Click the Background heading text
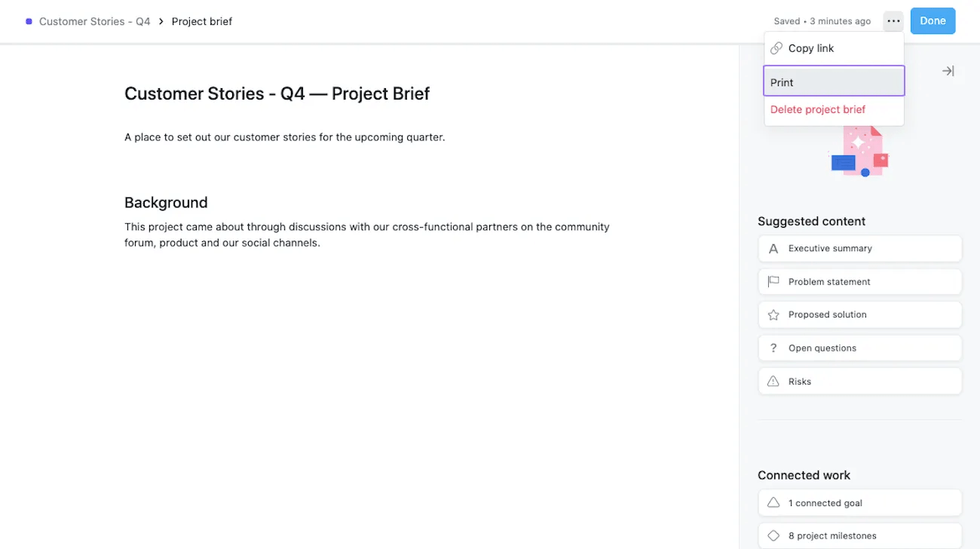 click(165, 202)
